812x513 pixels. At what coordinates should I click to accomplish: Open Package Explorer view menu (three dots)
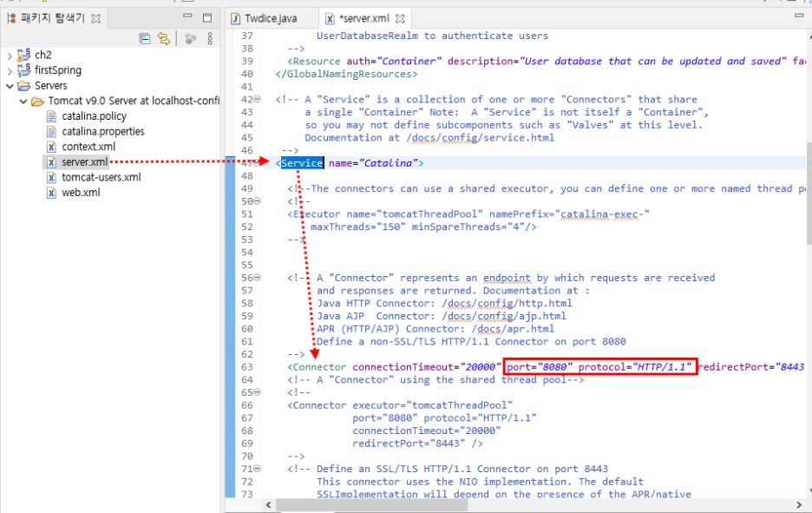(x=210, y=38)
